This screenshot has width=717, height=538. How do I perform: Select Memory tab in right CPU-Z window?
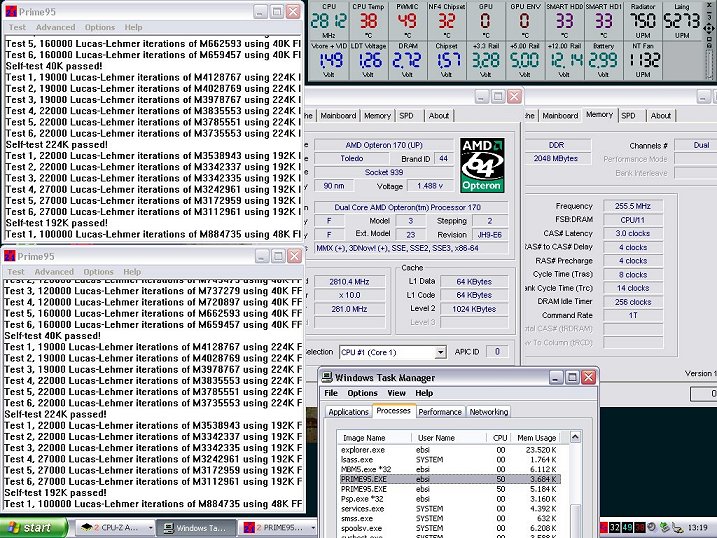pos(599,114)
